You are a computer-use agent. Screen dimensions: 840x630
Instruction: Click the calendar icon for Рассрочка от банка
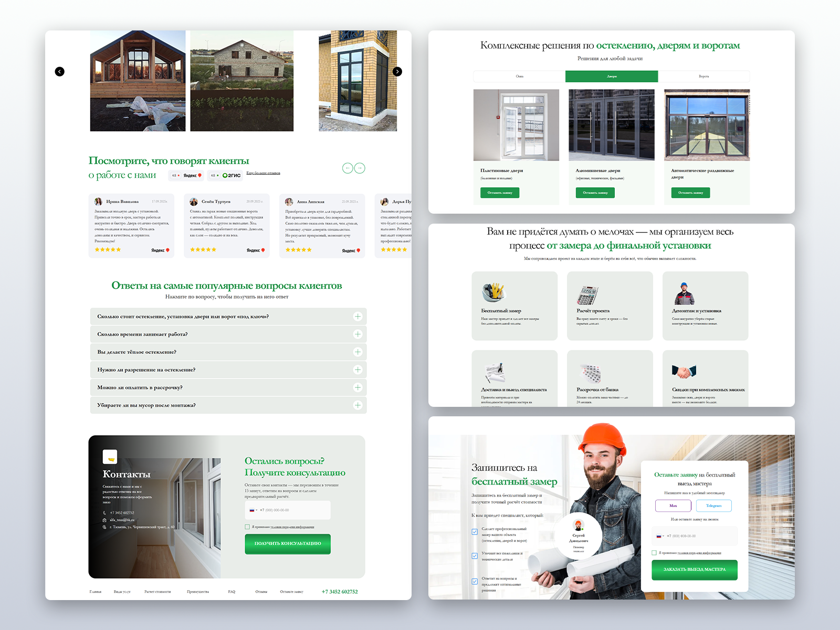(590, 373)
